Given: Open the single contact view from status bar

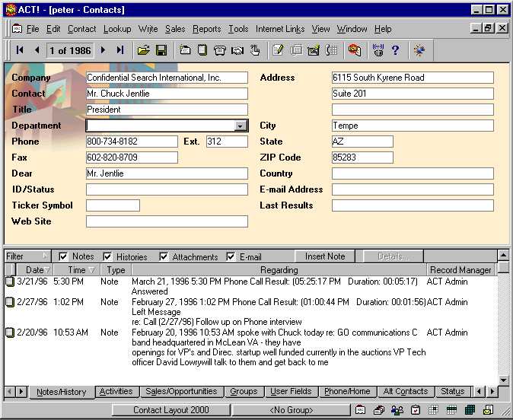Looking at the screenshot, I should tap(360, 409).
